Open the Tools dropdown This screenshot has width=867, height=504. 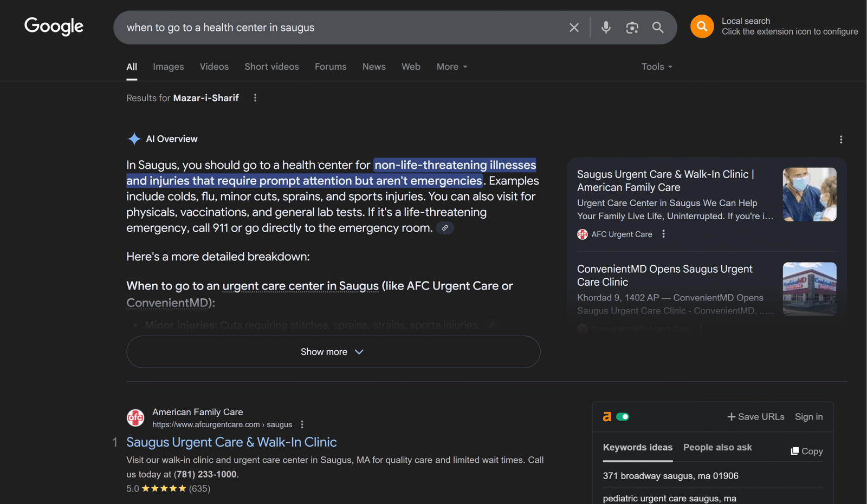[x=657, y=67]
